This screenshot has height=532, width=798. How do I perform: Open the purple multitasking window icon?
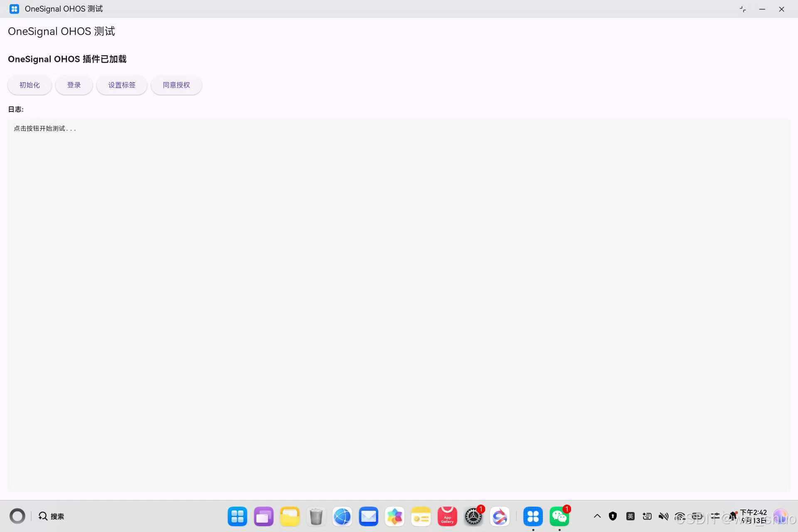pyautogui.click(x=264, y=517)
